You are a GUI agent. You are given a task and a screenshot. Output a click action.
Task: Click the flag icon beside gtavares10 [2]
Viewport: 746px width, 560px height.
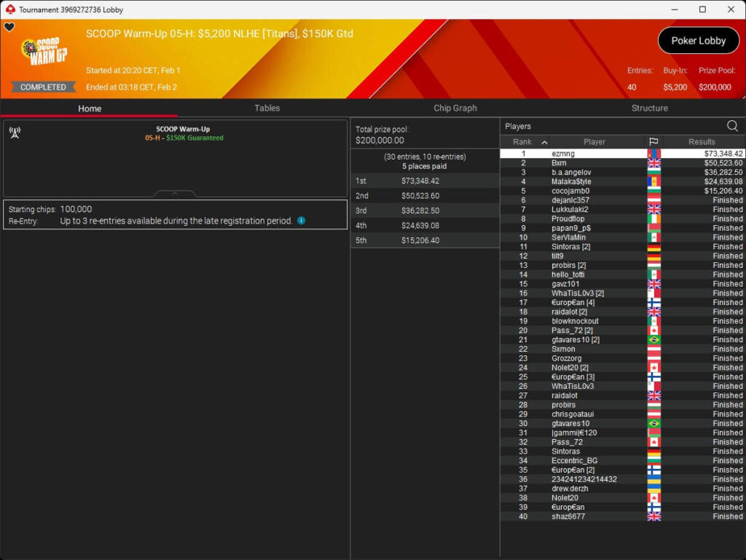pyautogui.click(x=653, y=340)
